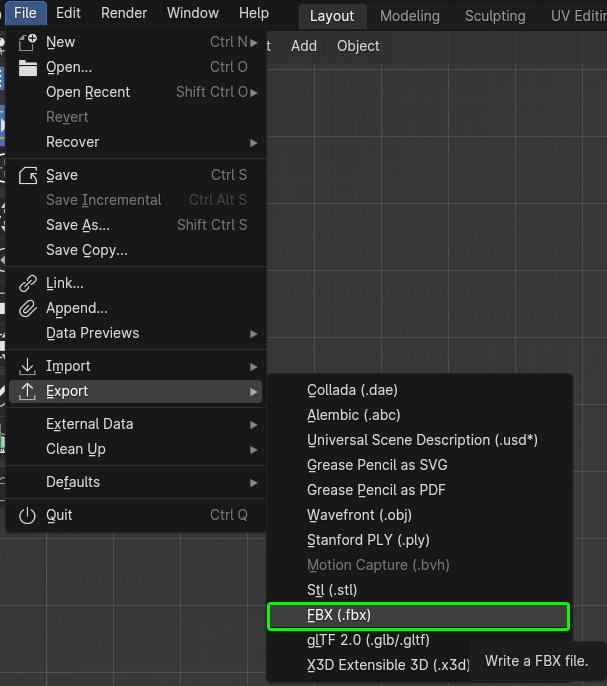This screenshot has width=607, height=686.
Task: Click the Link chain icon
Action: pos(28,283)
